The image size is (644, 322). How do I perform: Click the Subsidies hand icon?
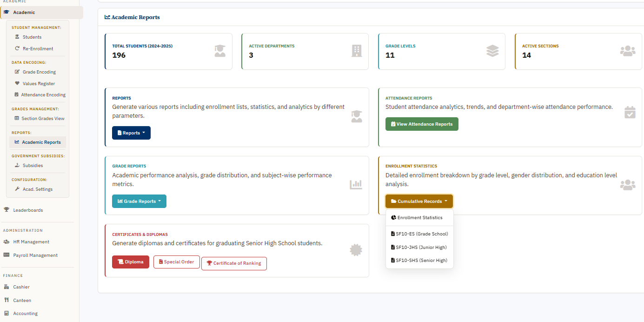point(17,165)
